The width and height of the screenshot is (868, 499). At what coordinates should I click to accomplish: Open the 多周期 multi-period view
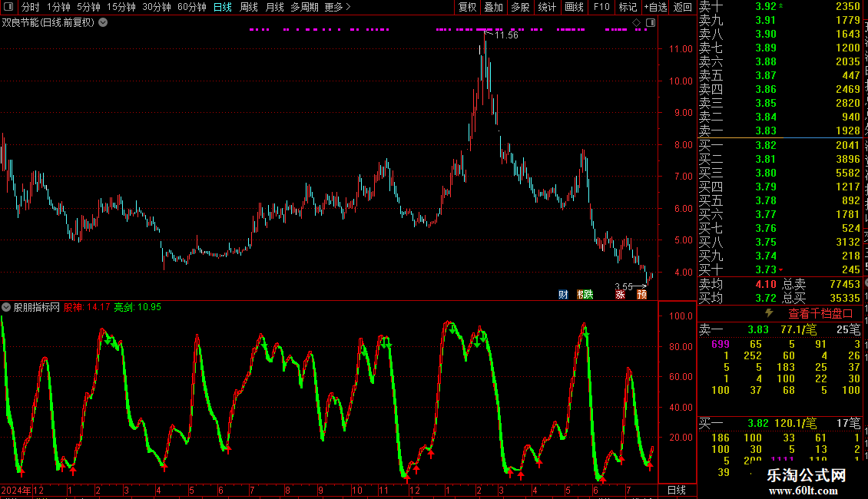304,7
